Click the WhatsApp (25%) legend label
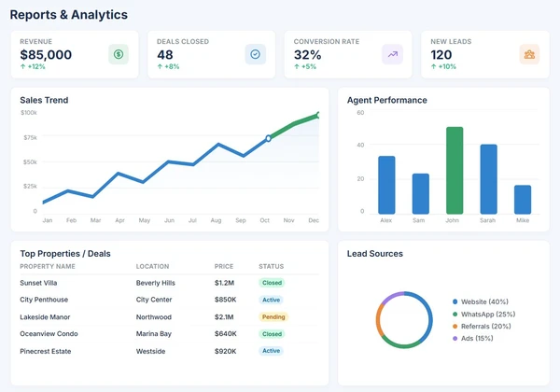This screenshot has height=392, width=560. pos(488,315)
